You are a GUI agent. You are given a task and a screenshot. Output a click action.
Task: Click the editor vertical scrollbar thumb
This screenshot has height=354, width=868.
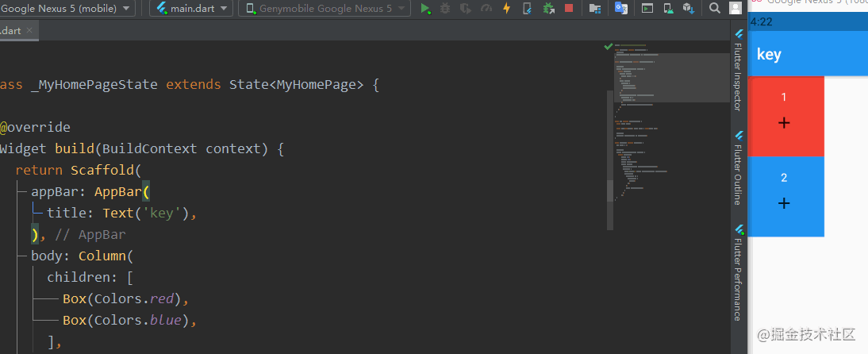(610, 190)
